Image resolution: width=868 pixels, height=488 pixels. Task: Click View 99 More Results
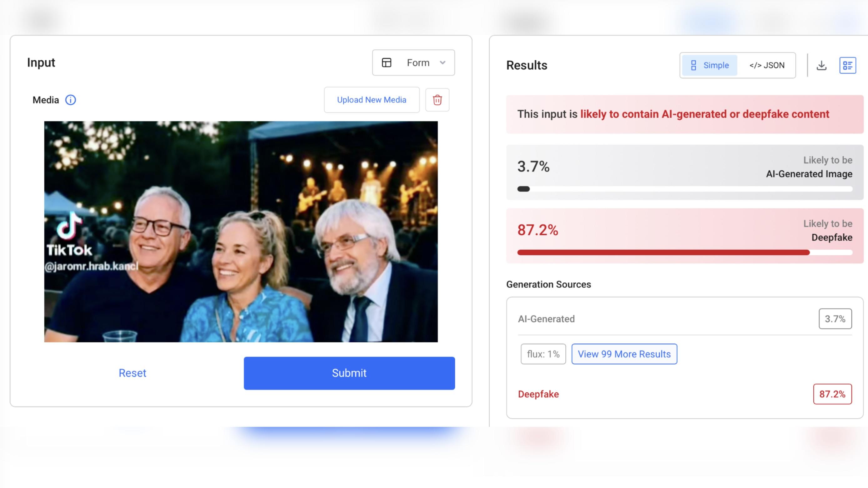point(624,354)
